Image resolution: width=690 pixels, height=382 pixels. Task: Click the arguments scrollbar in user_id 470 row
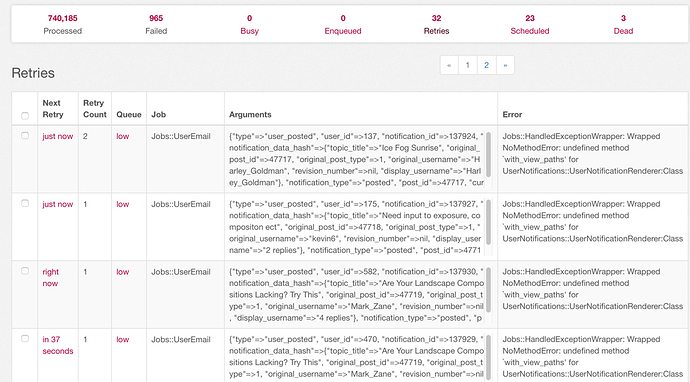coord(488,358)
